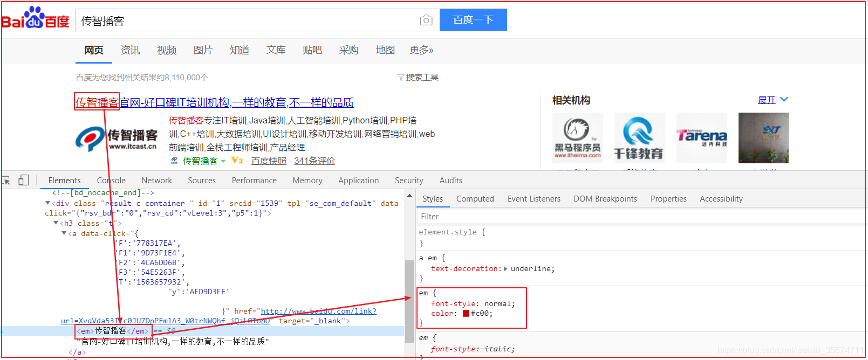Open the DevTools Sources tab

point(202,181)
